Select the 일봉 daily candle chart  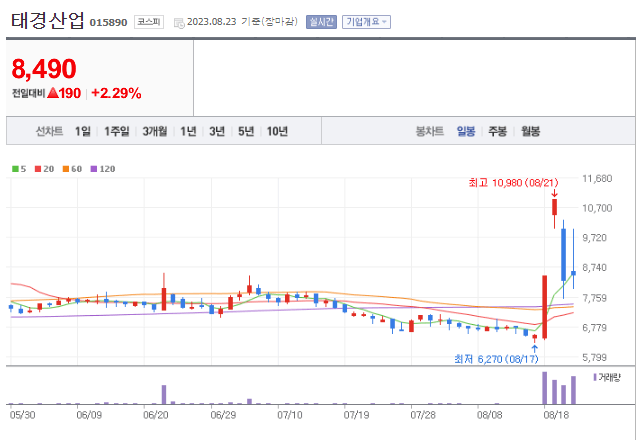[466, 131]
